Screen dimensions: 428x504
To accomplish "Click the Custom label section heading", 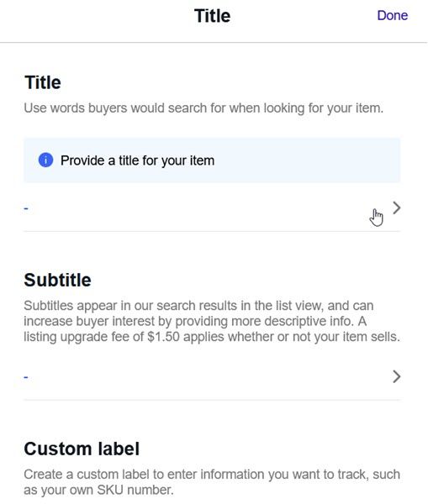I will 82,449.
